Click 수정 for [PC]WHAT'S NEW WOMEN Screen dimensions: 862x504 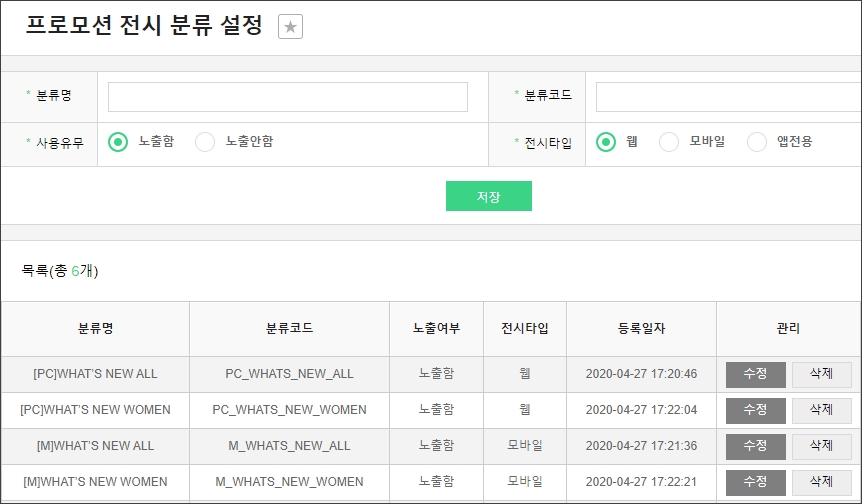[755, 410]
